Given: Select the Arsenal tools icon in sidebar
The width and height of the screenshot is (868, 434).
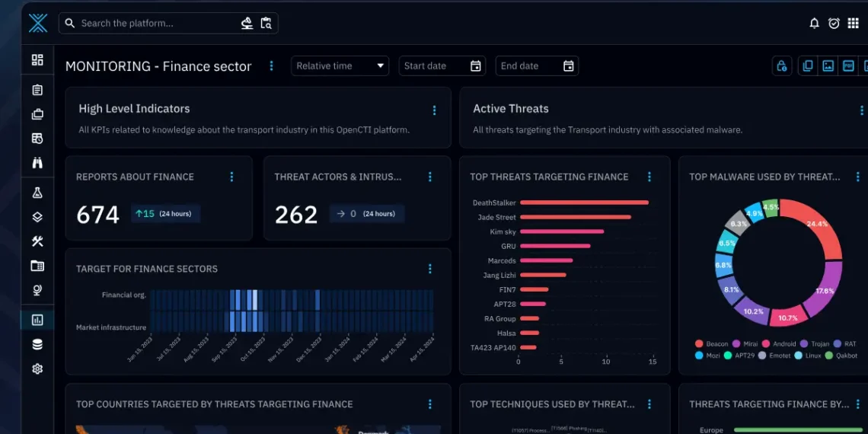Looking at the screenshot, I should pyautogui.click(x=37, y=241).
